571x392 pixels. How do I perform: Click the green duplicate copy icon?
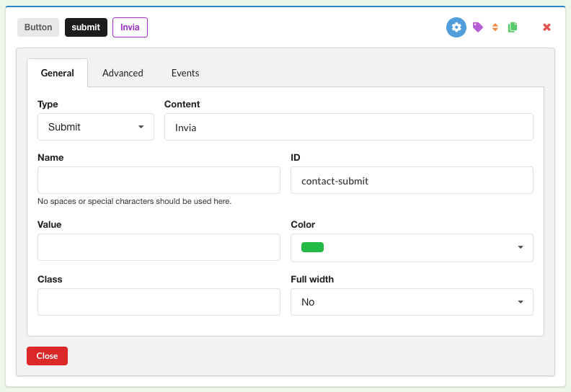click(513, 27)
